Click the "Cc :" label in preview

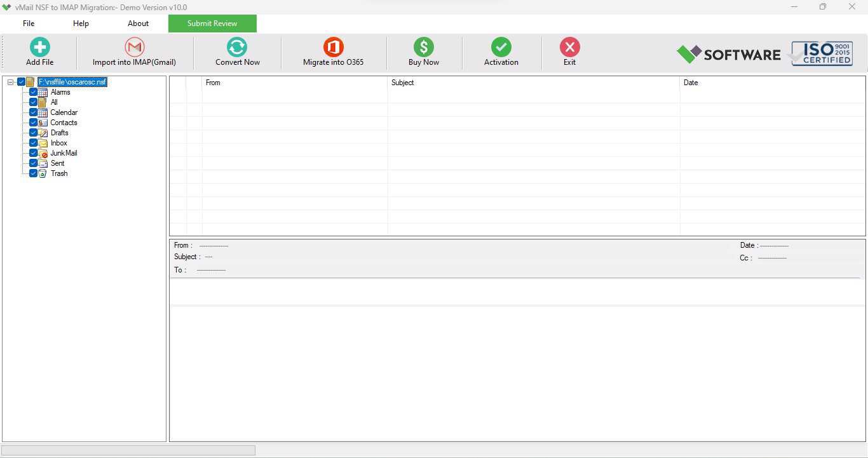[x=746, y=258]
